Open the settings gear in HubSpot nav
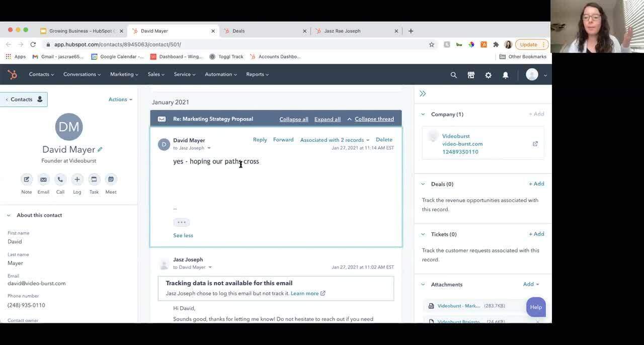 (x=488, y=75)
